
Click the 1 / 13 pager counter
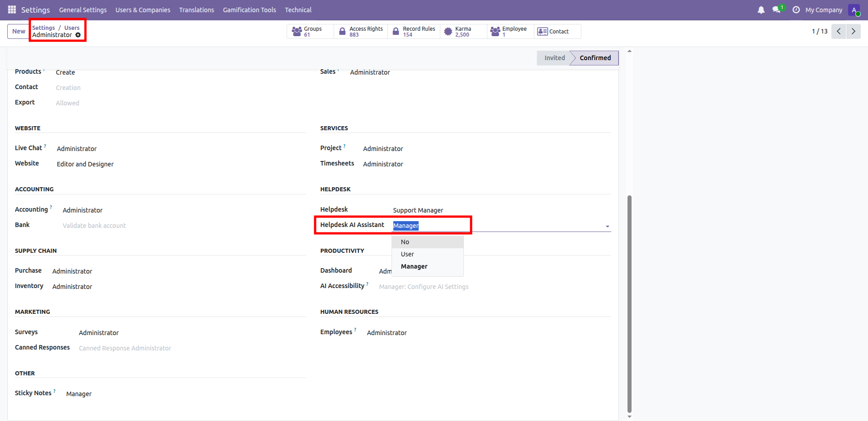coord(820,31)
